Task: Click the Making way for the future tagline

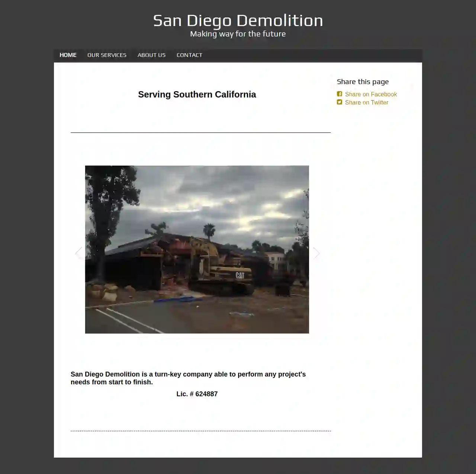Action: pos(238,34)
